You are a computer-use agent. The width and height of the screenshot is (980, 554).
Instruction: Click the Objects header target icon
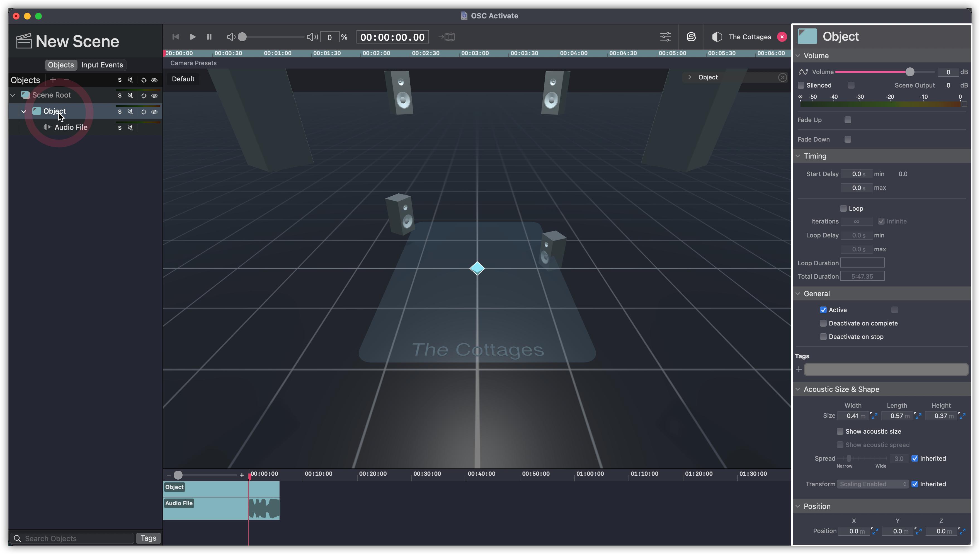tap(144, 80)
